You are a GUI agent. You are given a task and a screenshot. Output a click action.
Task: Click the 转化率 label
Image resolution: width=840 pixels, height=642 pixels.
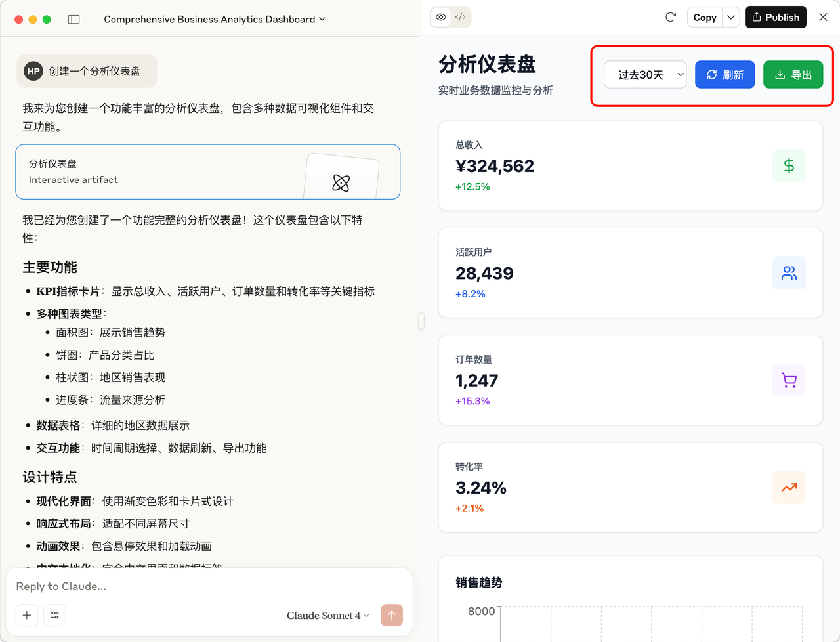[469, 467]
